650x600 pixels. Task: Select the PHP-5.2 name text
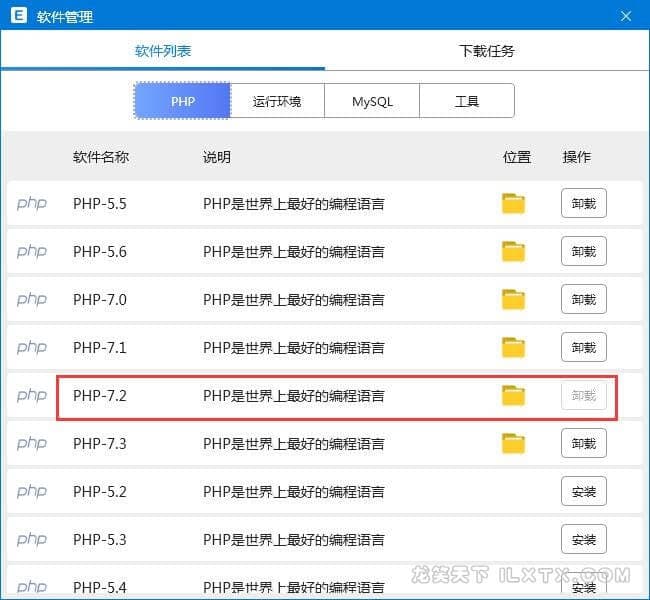click(x=99, y=492)
